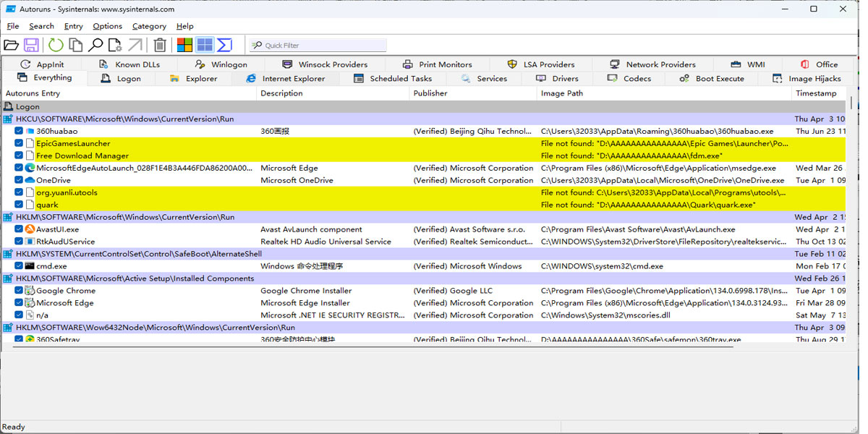Sort by the Publisher column header

[430, 93]
